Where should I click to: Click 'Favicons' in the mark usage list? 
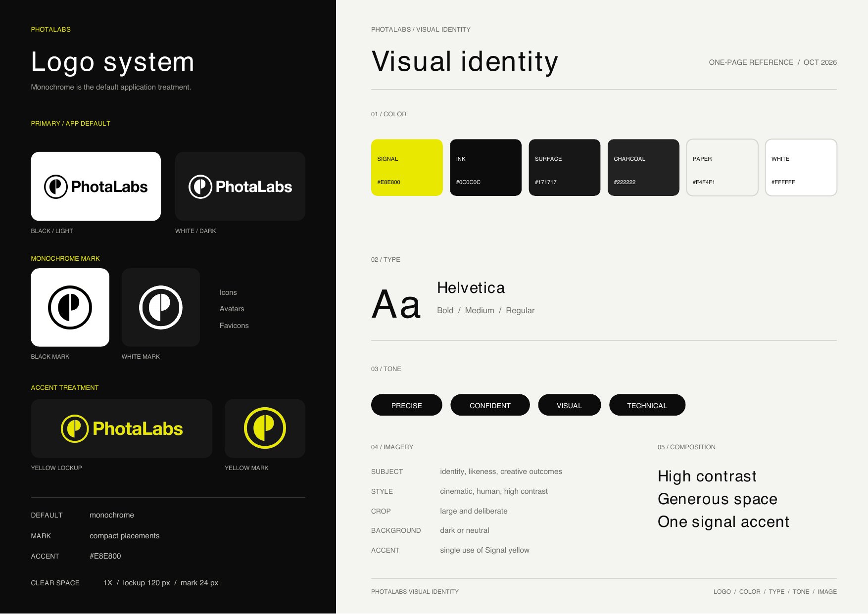[x=234, y=326]
